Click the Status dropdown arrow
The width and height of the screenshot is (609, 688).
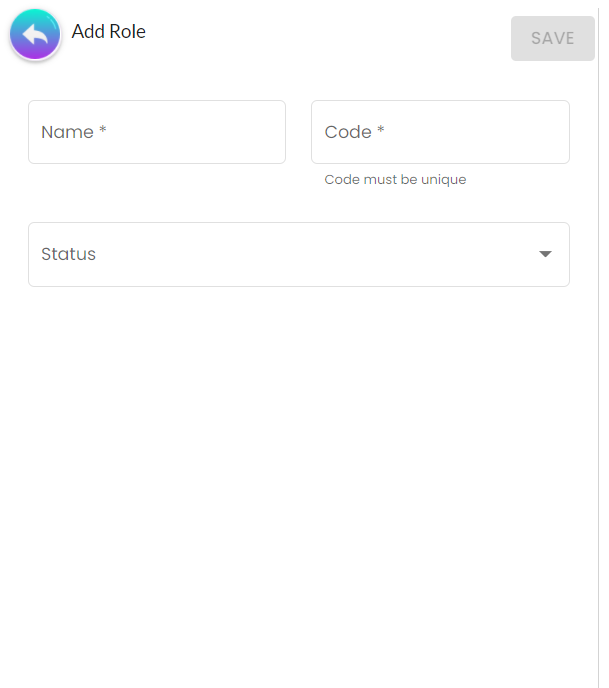pyautogui.click(x=545, y=254)
